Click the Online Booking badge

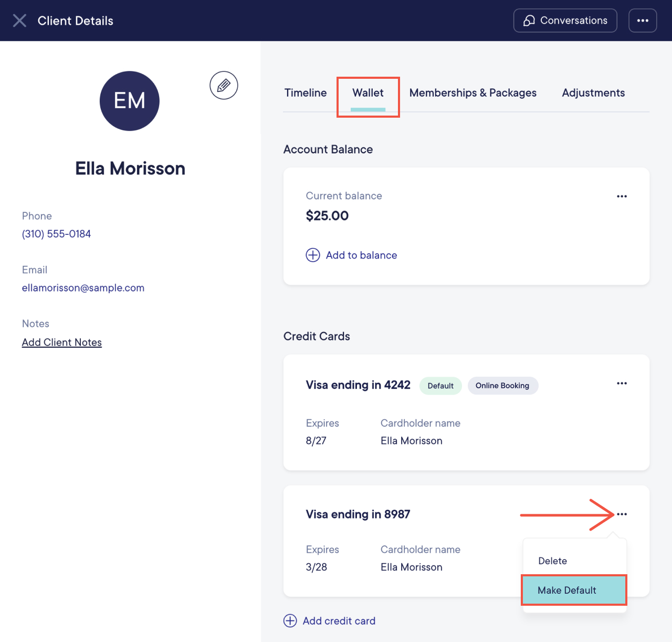tap(502, 386)
